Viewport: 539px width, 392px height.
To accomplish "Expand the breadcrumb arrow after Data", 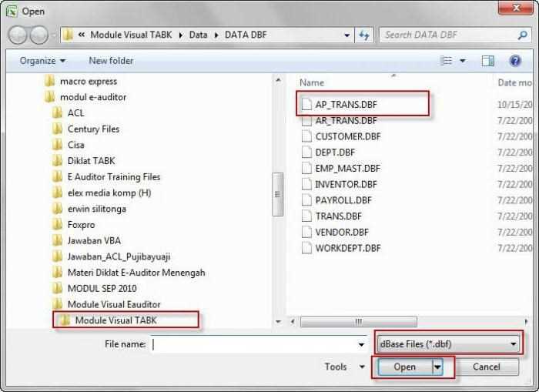I will click(x=216, y=35).
